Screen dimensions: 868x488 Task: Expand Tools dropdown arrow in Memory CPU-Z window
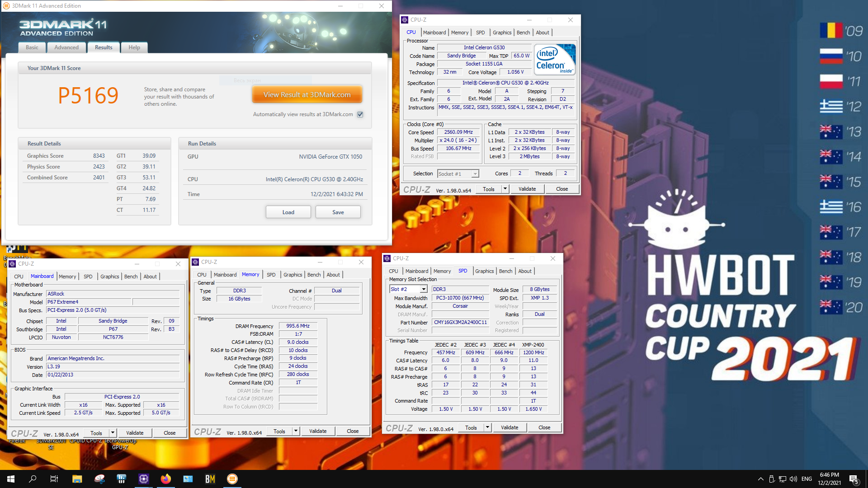click(x=296, y=431)
